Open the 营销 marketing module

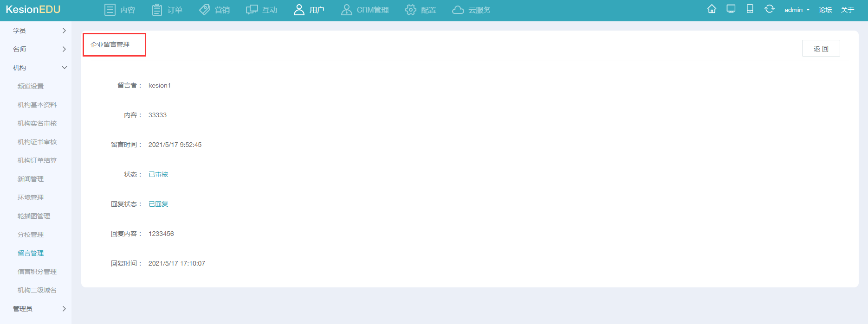214,10
